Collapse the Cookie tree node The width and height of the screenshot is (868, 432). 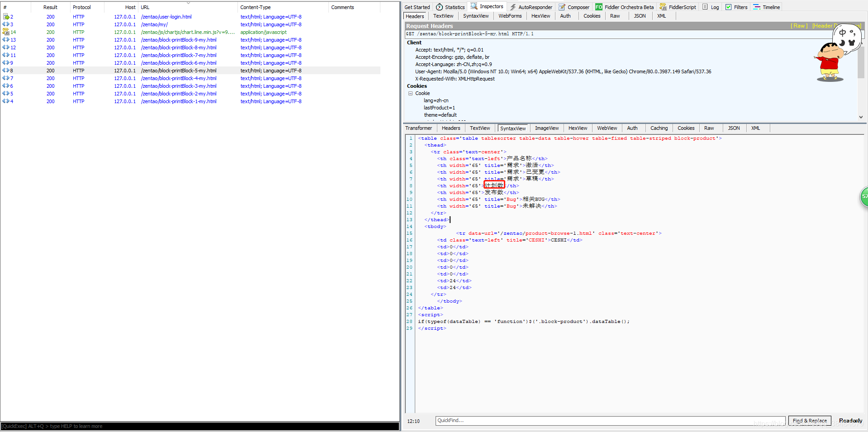[411, 93]
